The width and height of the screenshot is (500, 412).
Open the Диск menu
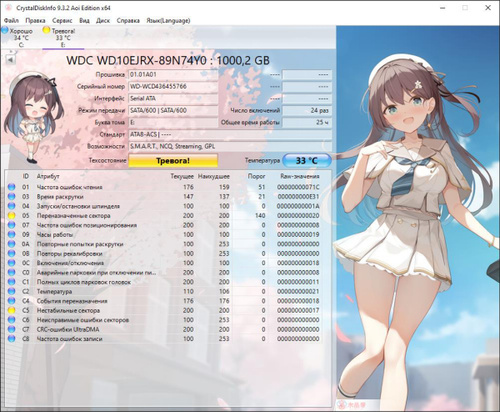103,20
